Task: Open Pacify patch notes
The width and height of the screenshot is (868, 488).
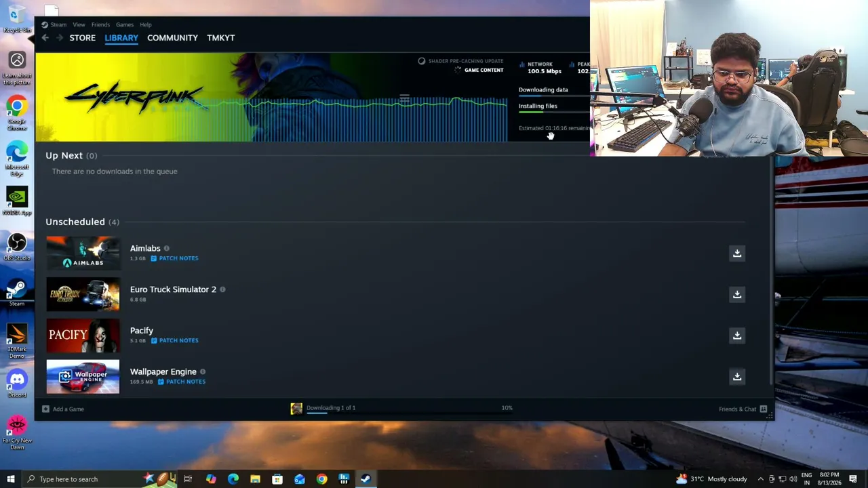Action: [x=175, y=340]
